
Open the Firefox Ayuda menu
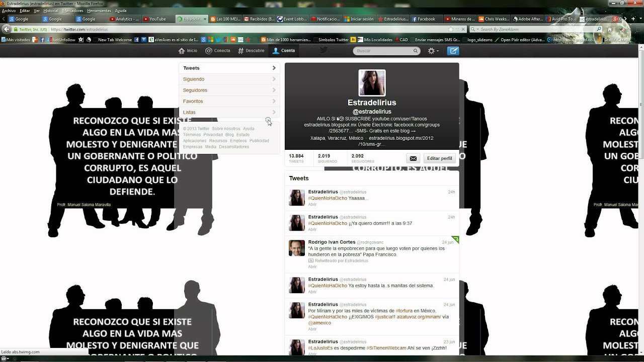coord(121,11)
